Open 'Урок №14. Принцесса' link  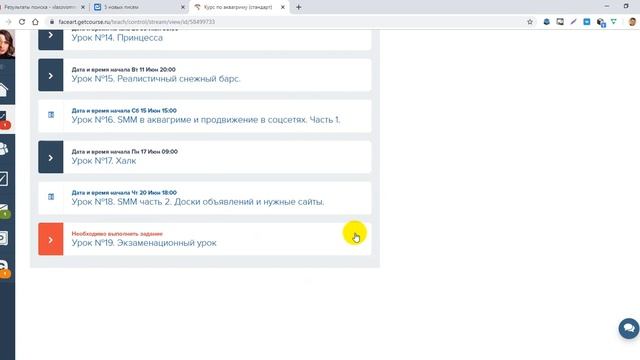click(117, 38)
